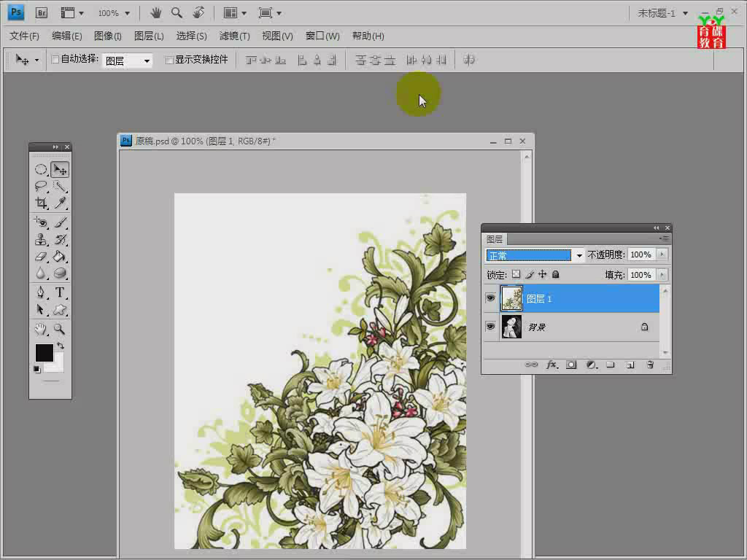This screenshot has height=560, width=747.
Task: Toggle lock image pixels
Action: (530, 274)
